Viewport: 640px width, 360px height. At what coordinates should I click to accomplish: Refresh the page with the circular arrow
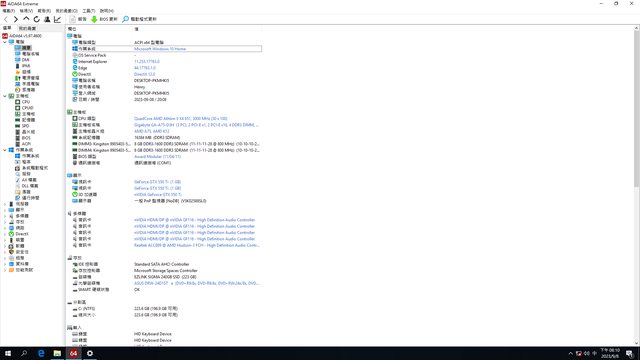click(37, 19)
